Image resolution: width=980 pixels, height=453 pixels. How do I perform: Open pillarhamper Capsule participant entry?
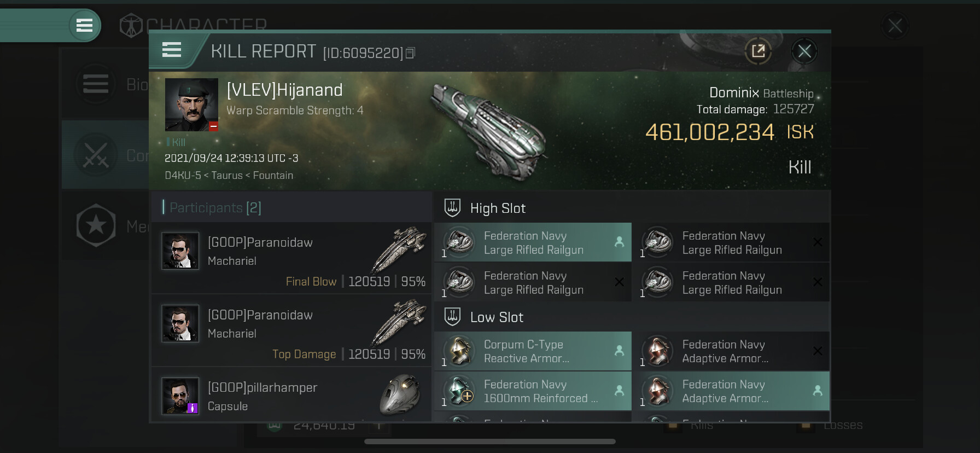pos(291,396)
